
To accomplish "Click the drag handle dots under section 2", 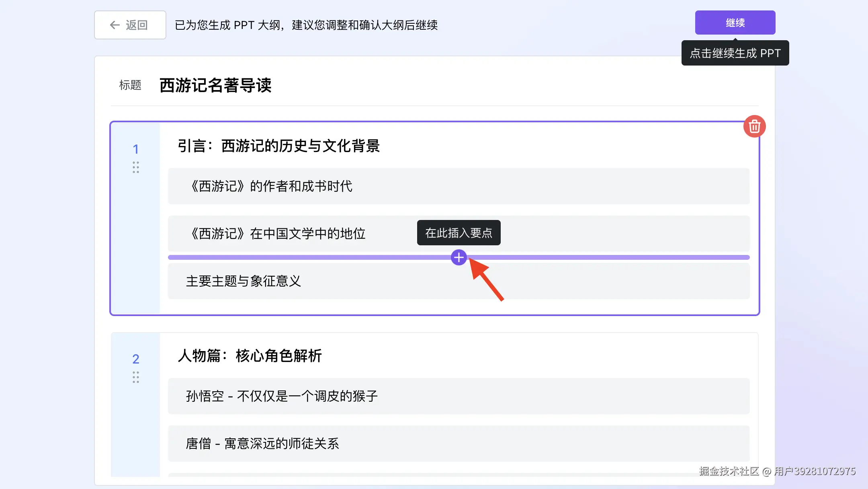I will pyautogui.click(x=136, y=377).
